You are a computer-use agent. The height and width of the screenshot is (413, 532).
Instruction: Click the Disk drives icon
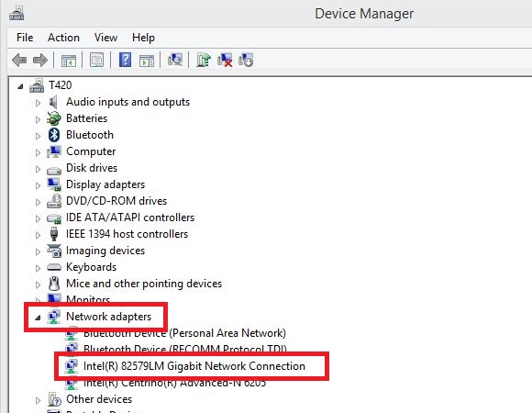pyautogui.click(x=54, y=170)
